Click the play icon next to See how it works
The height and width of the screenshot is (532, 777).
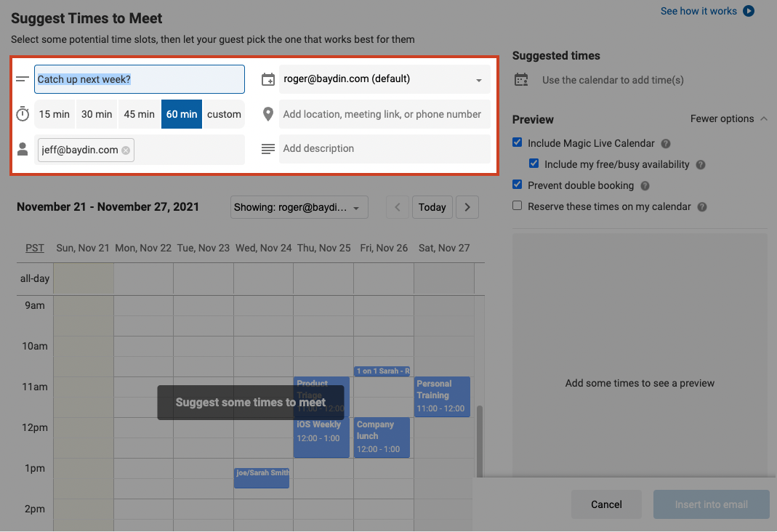(x=749, y=11)
